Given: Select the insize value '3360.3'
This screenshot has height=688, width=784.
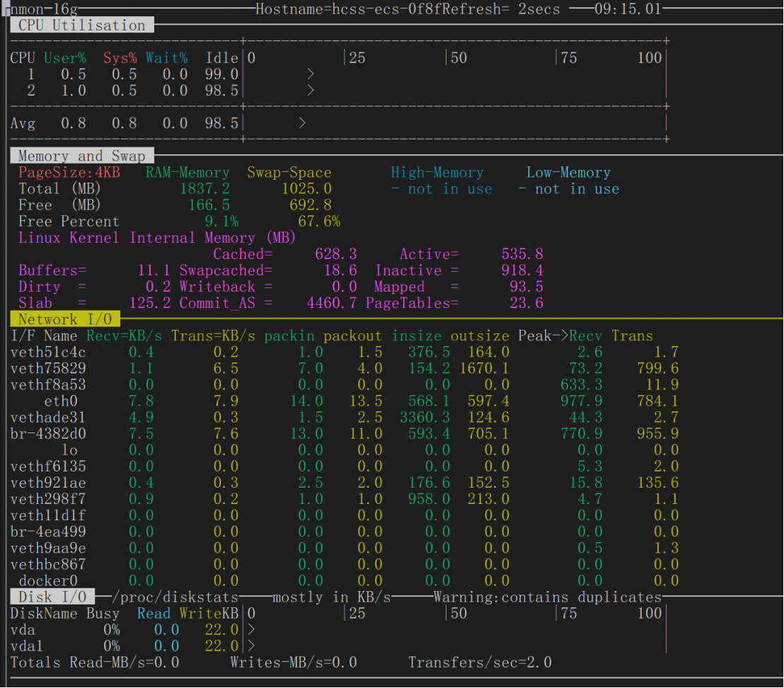Looking at the screenshot, I should (x=425, y=417).
